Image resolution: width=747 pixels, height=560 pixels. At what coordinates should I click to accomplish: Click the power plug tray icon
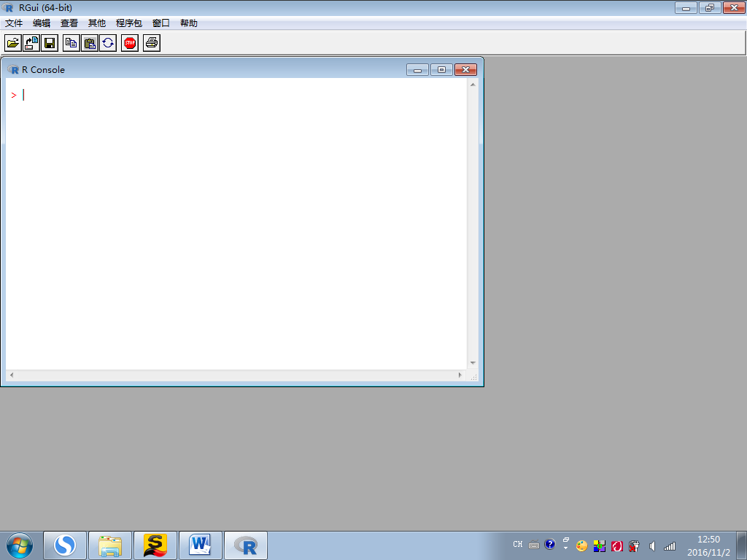[x=634, y=546]
